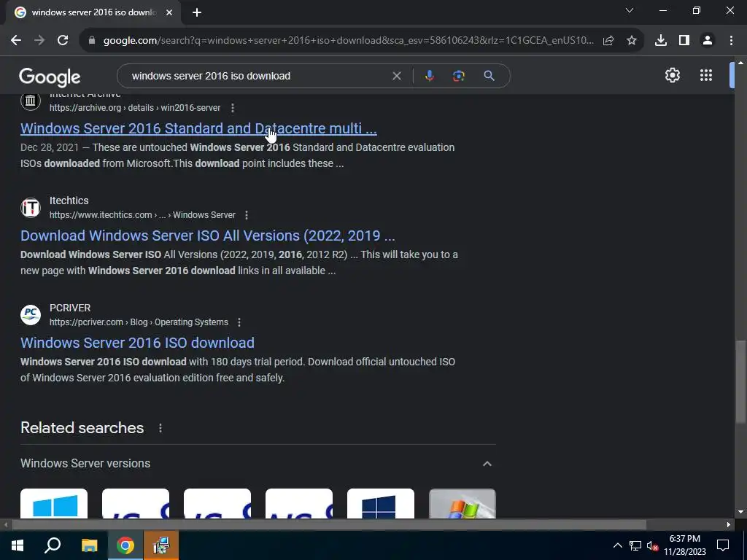The image size is (747, 560).
Task: Click the PCRIVER site favicon
Action: click(31, 315)
